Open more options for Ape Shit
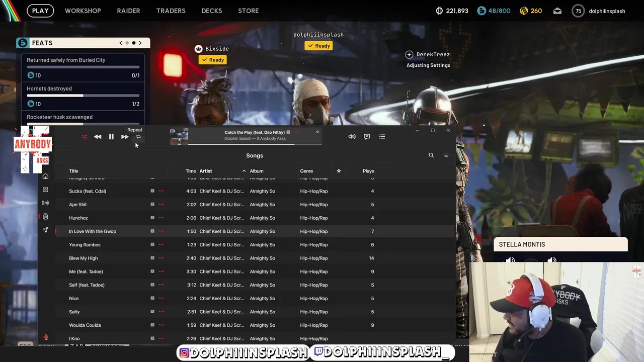The width and height of the screenshot is (644, 362). point(161,205)
